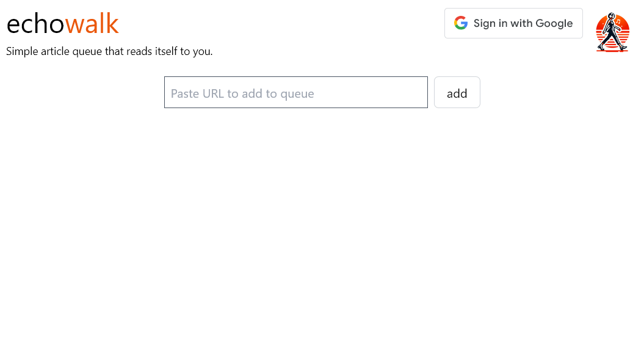Focus the Paste URL input field
644x361 pixels.
pos(295,92)
